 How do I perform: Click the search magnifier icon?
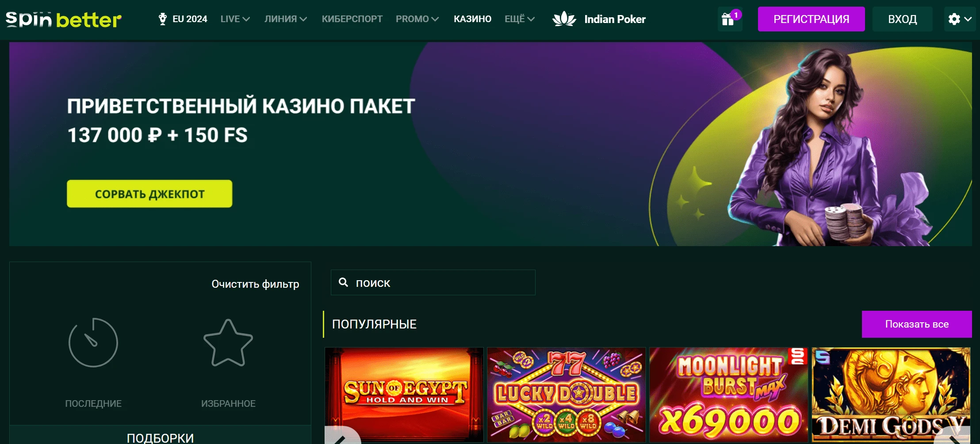coord(343,282)
